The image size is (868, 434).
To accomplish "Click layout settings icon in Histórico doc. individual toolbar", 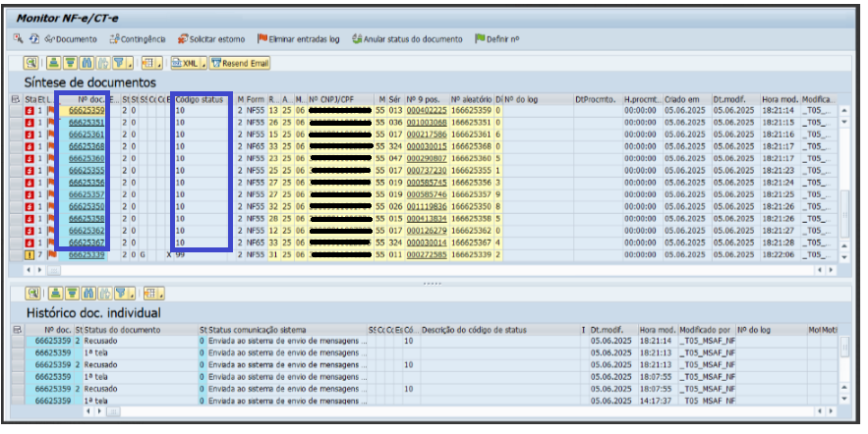I will pyautogui.click(x=150, y=293).
